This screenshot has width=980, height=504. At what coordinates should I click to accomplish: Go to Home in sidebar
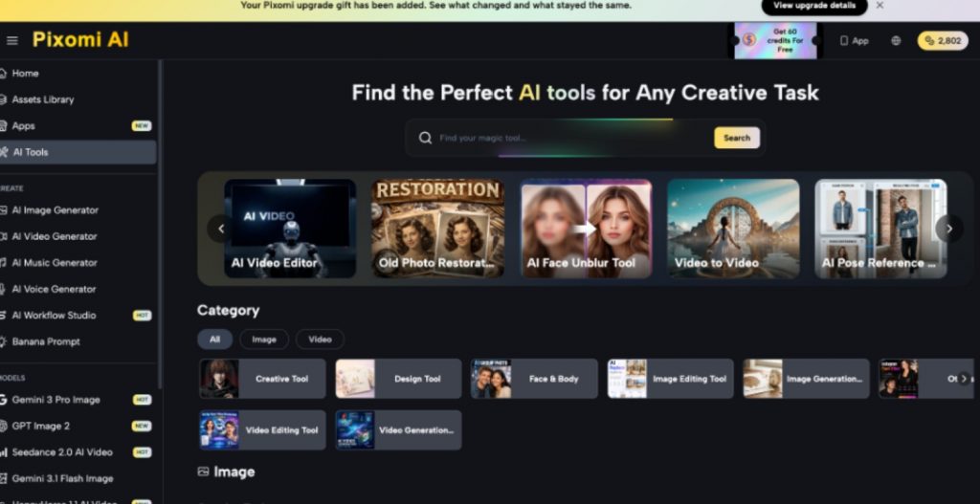pyautogui.click(x=78, y=73)
